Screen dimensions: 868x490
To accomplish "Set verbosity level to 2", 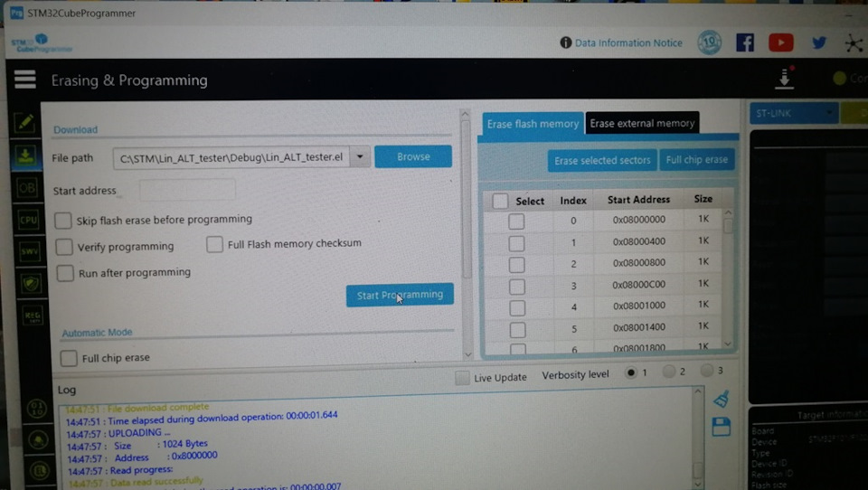I will 669,371.
